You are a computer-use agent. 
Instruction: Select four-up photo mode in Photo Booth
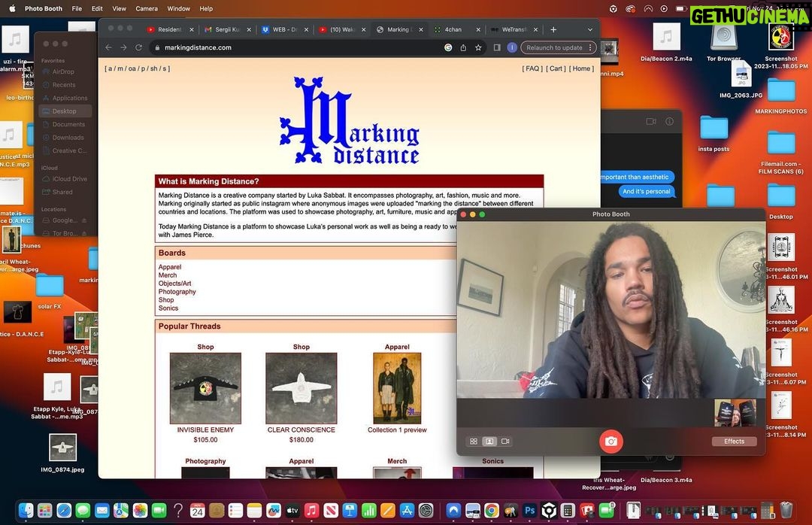point(474,442)
